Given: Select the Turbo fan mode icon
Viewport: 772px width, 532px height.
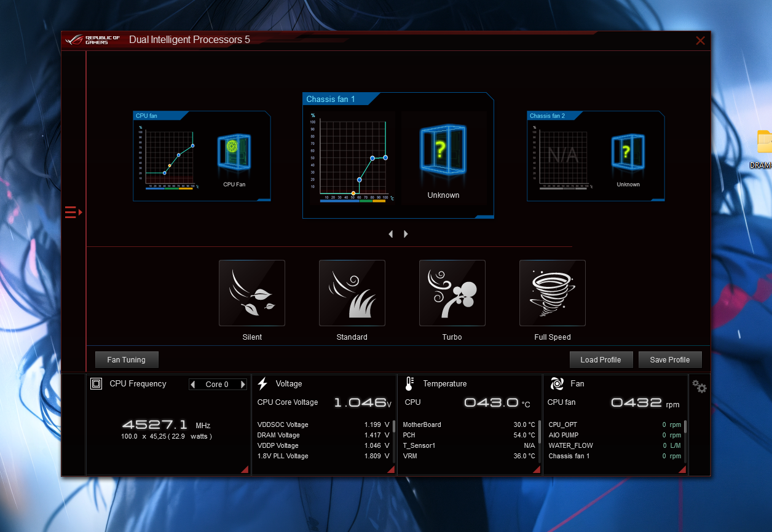Looking at the screenshot, I should tap(452, 292).
